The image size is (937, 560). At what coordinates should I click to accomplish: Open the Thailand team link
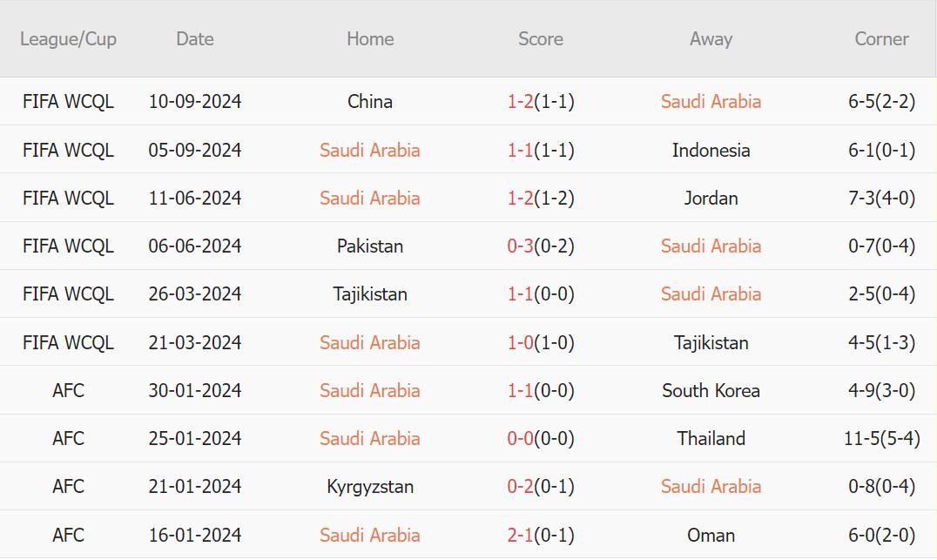[711, 439]
